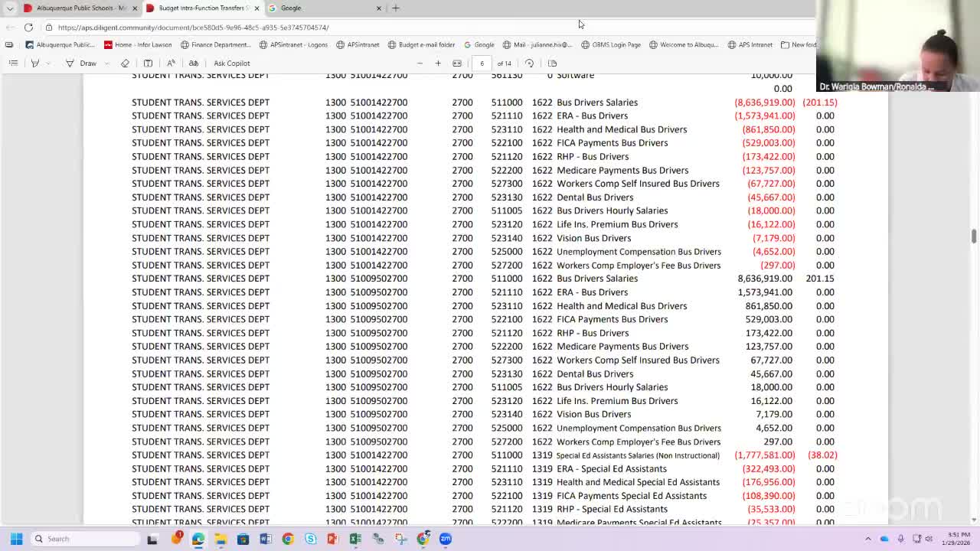Click the PDF vertical scrollbar thumb
This screenshot has width=980, height=551.
(974, 236)
